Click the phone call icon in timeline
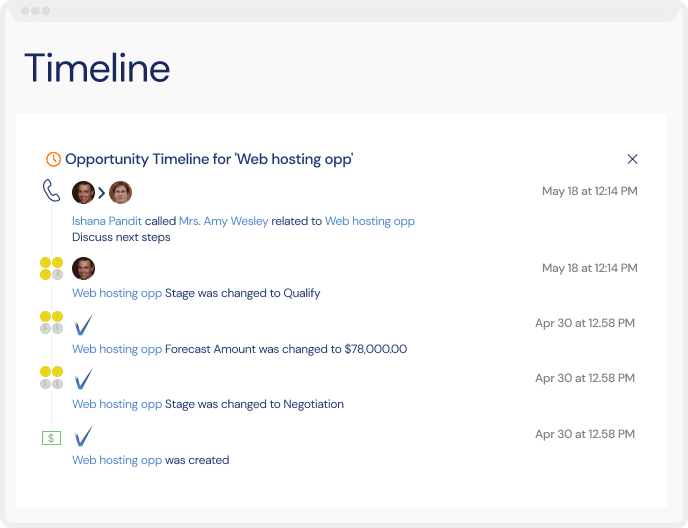Viewport: 688px width, 528px height. (51, 190)
